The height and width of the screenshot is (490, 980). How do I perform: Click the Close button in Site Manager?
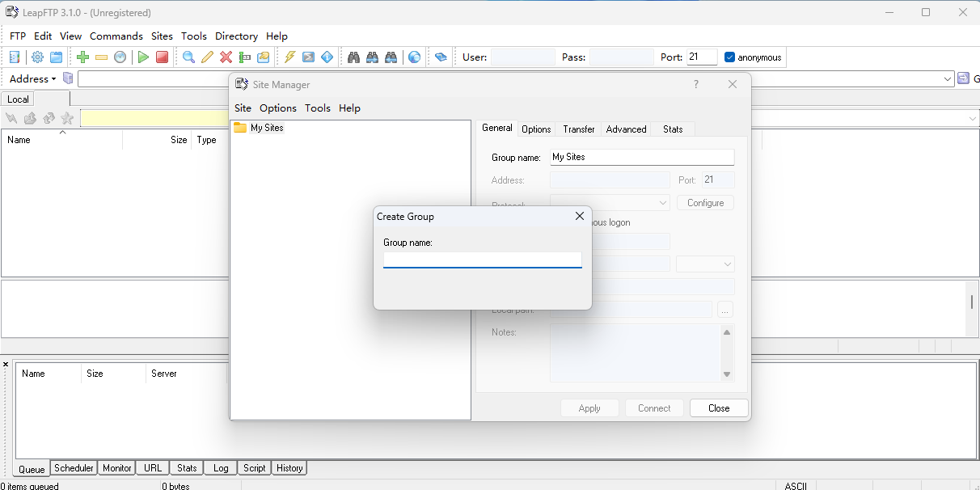click(x=718, y=408)
